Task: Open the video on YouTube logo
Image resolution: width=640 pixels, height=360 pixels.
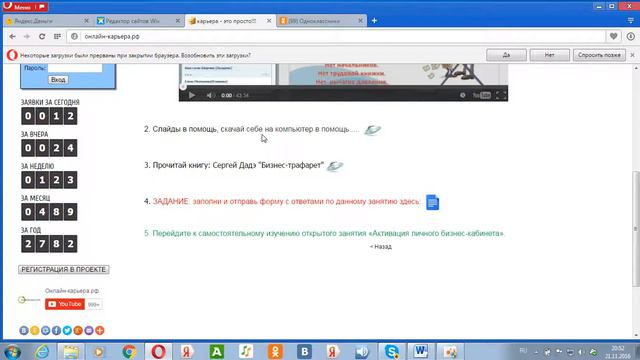Action: pyautogui.click(x=482, y=95)
